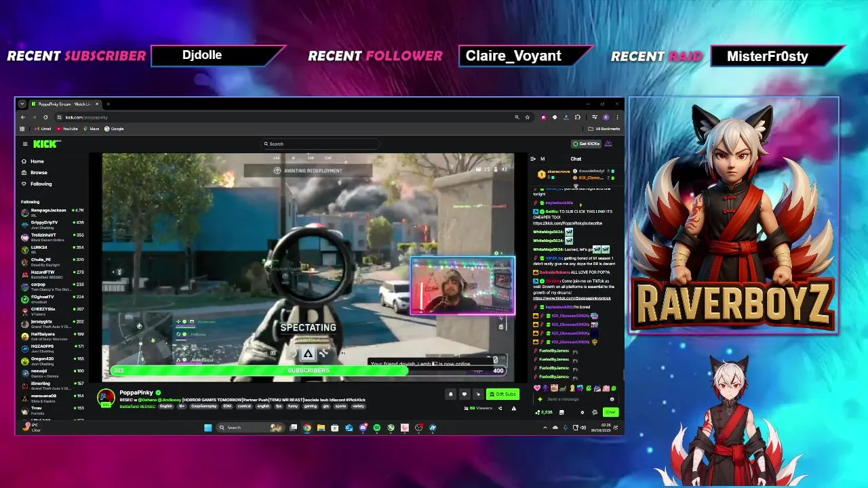Open the Chrome profile avatar
The height and width of the screenshot is (488, 868).
(x=606, y=117)
